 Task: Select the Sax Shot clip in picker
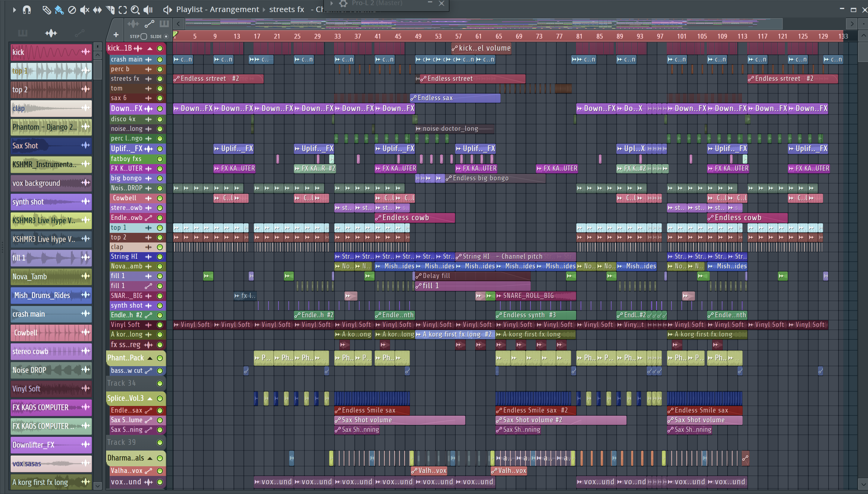pyautogui.click(x=51, y=146)
